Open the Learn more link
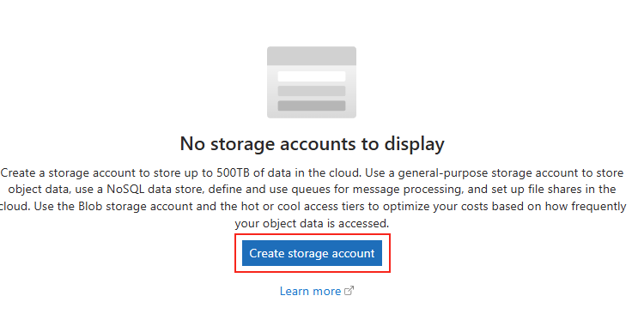Screen dimensions: 644x320 310,291
